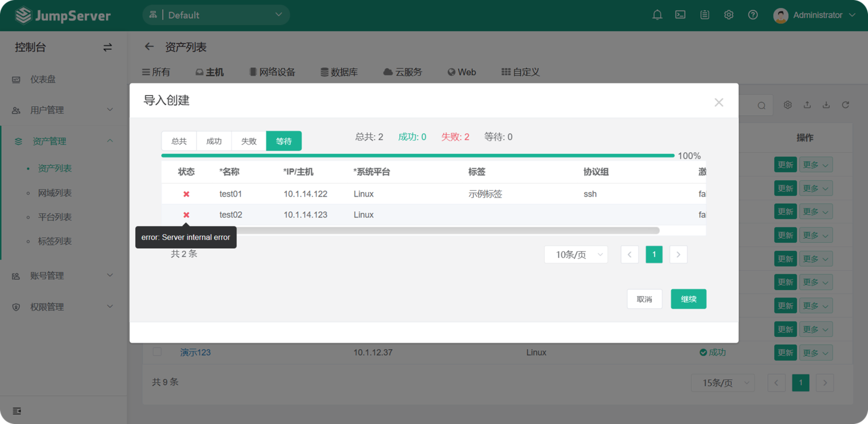Open the 15条/页 page size dropdown
868x424 pixels.
coord(723,383)
